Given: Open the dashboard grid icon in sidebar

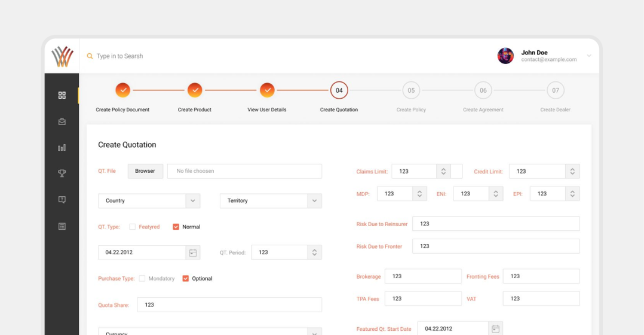Looking at the screenshot, I should tap(62, 95).
